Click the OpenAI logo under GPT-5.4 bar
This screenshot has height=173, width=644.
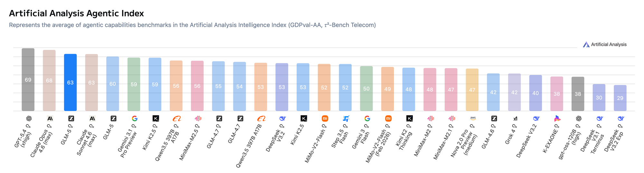[x=29, y=119]
